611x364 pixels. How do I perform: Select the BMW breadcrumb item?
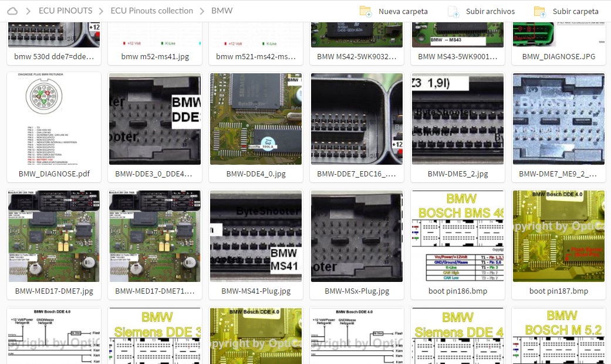click(x=221, y=10)
